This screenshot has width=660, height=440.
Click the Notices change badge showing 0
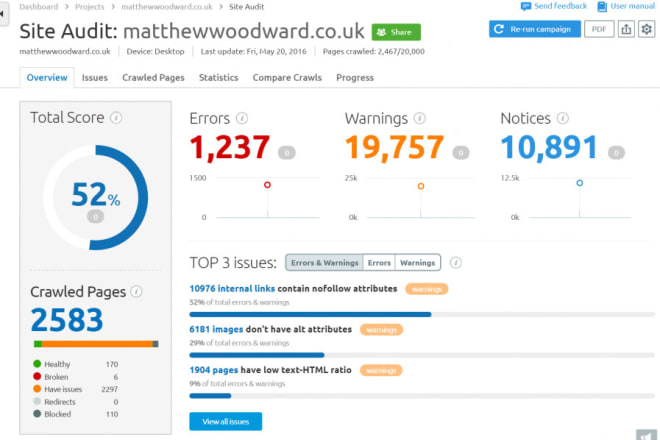[x=616, y=153]
